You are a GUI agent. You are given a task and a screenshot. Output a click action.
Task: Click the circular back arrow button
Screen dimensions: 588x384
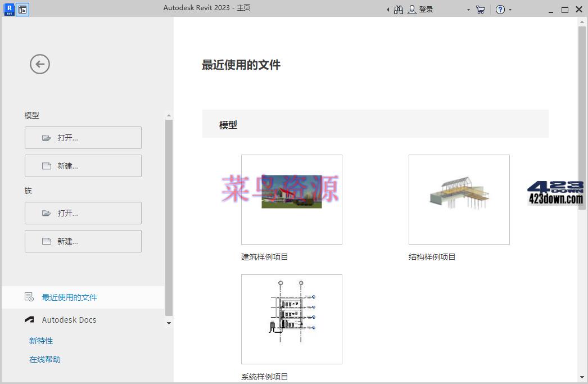(39, 64)
